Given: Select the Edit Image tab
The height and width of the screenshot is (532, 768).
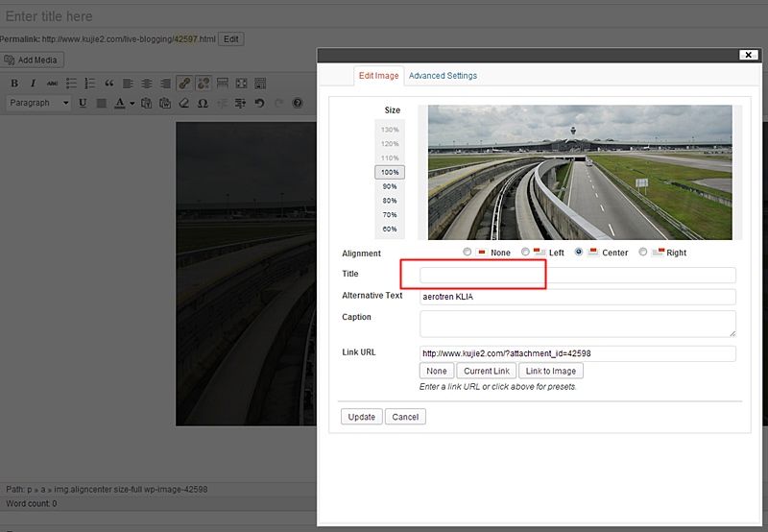Looking at the screenshot, I should click(x=378, y=76).
